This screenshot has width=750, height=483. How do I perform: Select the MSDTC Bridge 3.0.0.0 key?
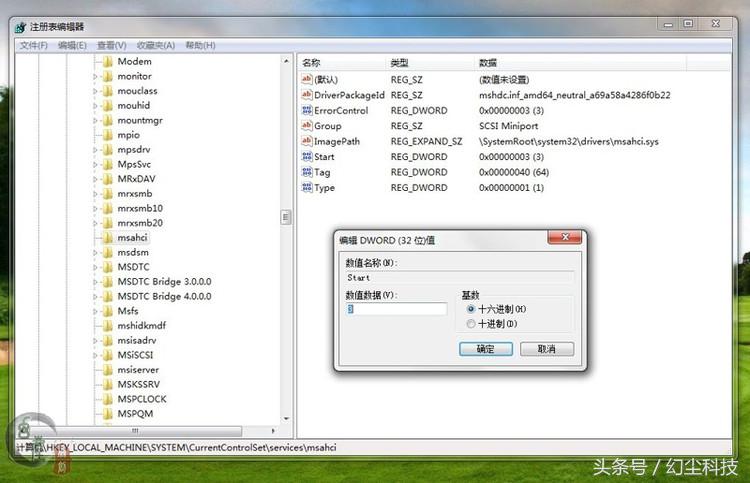[165, 282]
